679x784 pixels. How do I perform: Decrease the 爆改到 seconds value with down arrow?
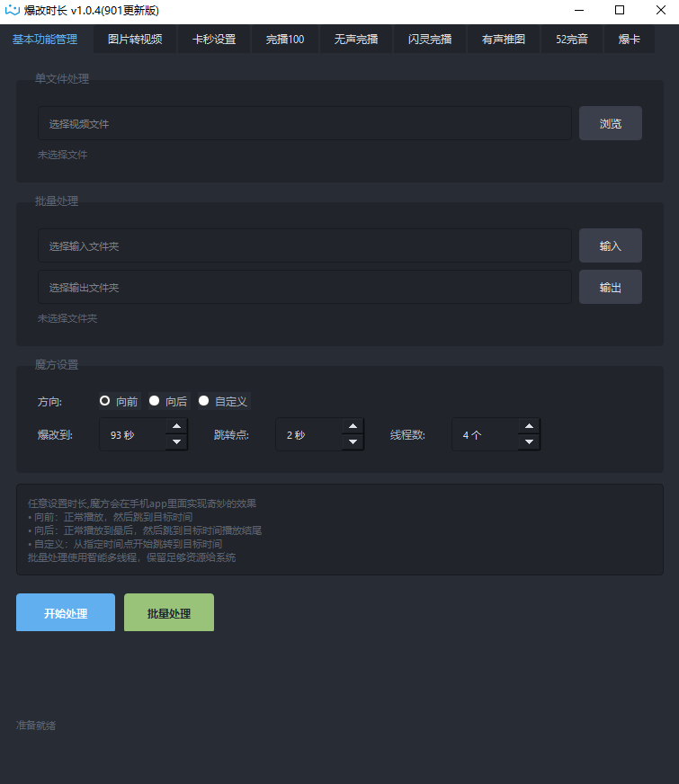click(x=177, y=442)
